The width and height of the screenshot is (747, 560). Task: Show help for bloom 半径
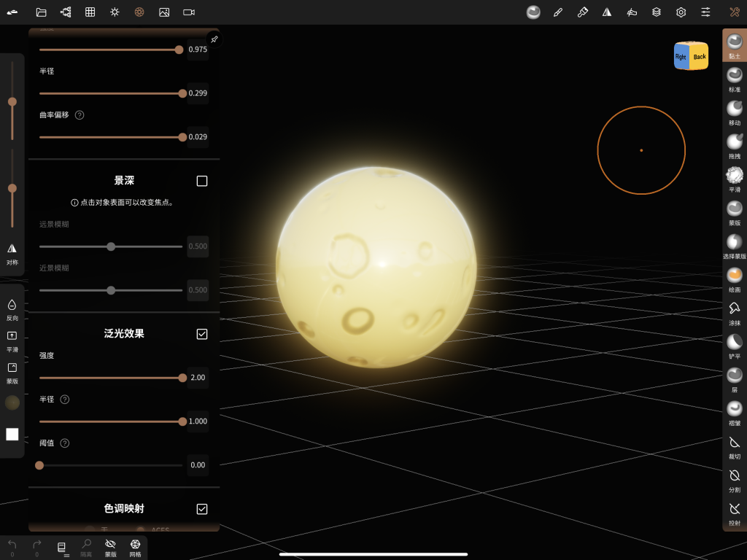tap(65, 400)
